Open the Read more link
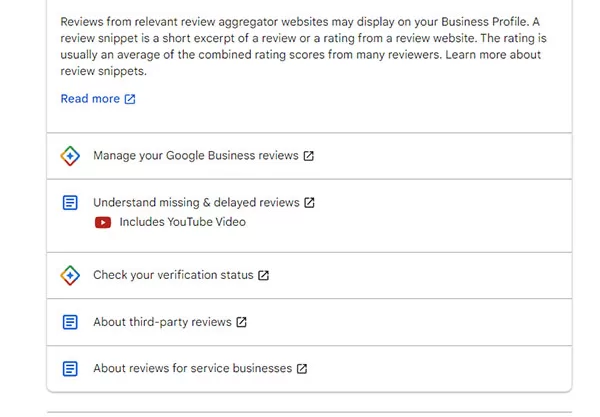 click(x=90, y=99)
